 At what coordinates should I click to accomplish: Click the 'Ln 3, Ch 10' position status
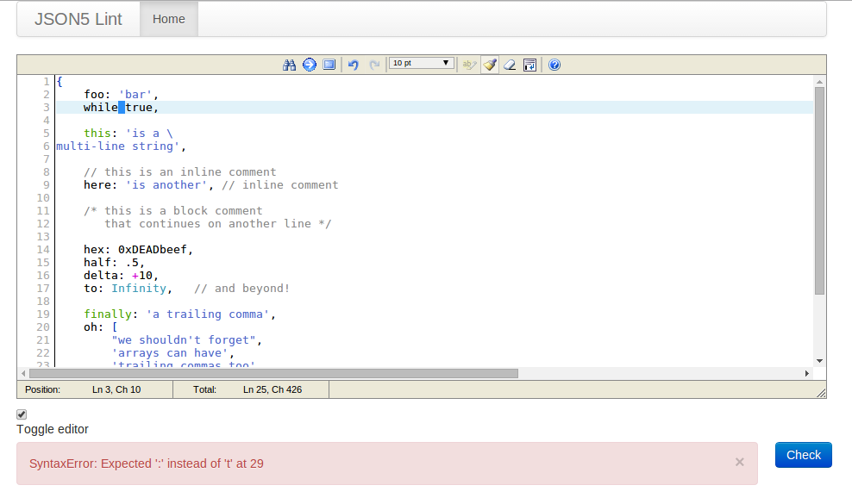tap(116, 389)
